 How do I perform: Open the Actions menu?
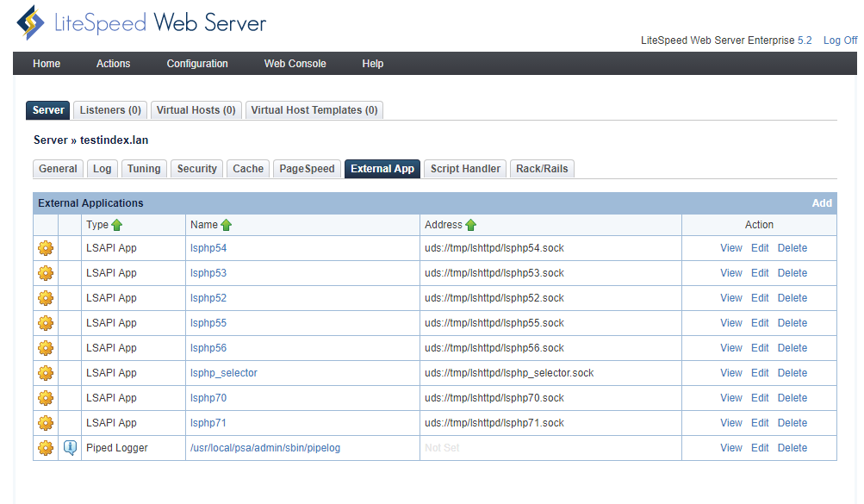click(x=114, y=64)
